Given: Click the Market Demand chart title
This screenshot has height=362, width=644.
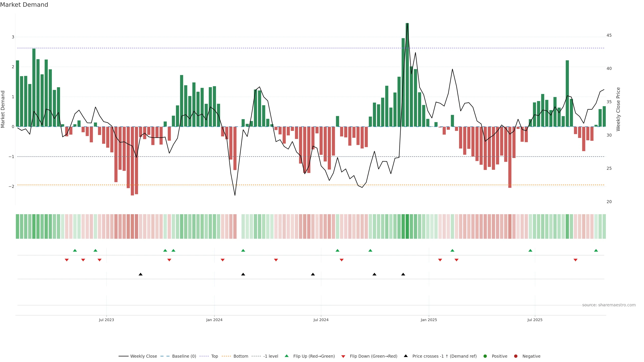Looking at the screenshot, I should (x=24, y=5).
